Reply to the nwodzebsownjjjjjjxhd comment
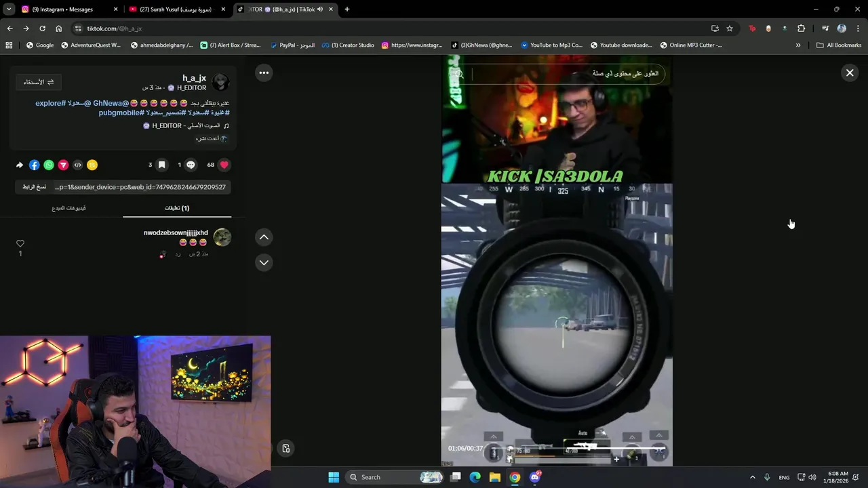Image resolution: width=868 pixels, height=488 pixels. tap(178, 253)
